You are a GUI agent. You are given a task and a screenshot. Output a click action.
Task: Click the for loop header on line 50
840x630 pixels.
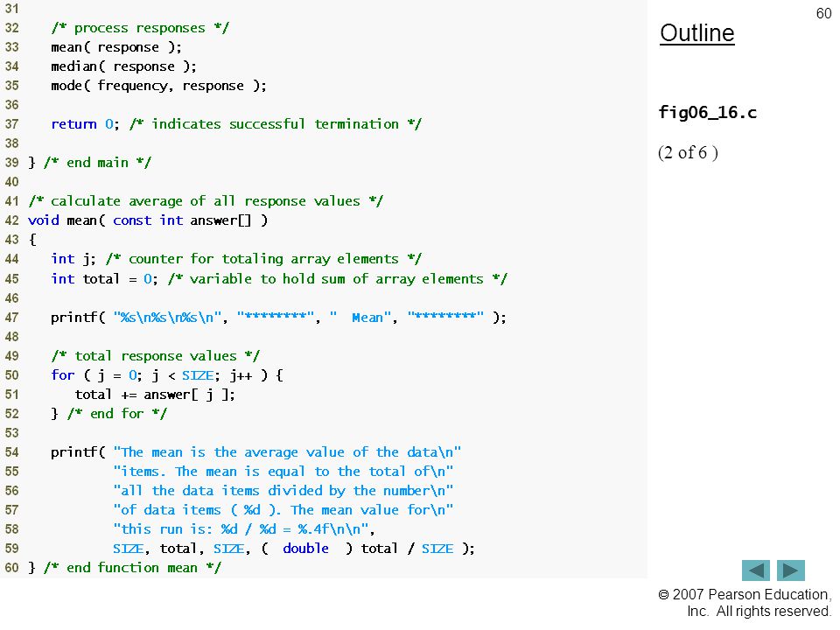click(x=167, y=375)
